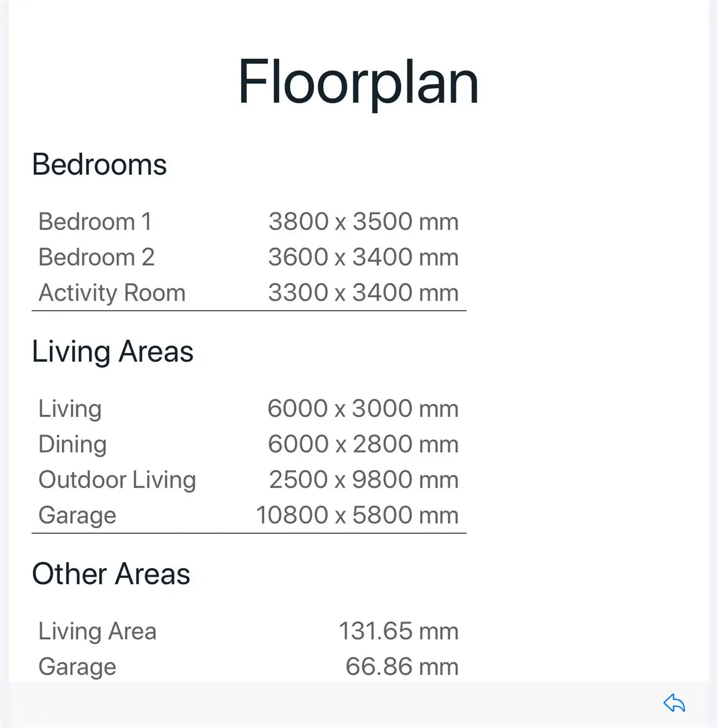Select the 66.86 mm garage value
The image size is (718, 728).
tap(402, 667)
